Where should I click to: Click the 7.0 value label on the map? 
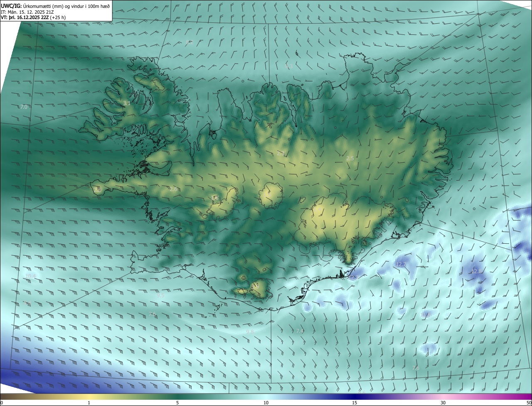[x=24, y=107]
